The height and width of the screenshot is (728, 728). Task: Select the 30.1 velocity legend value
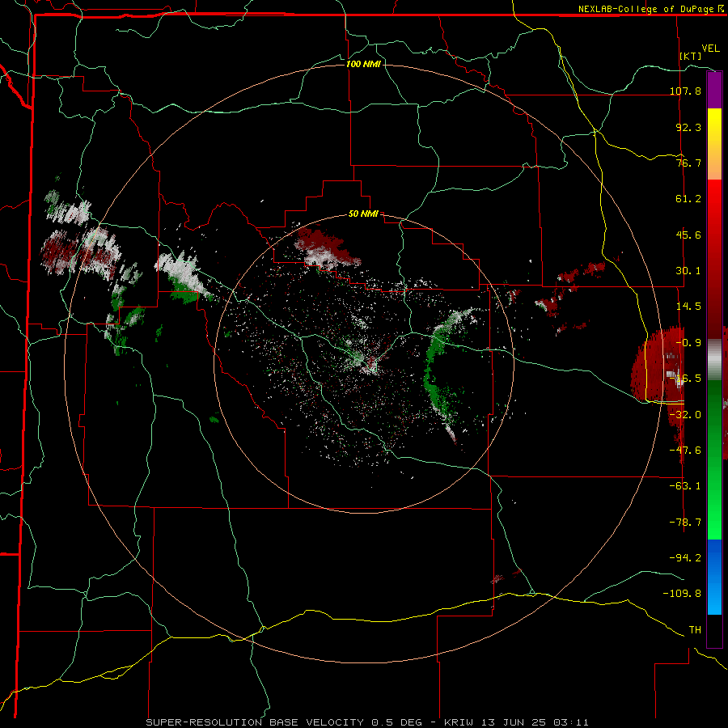click(688, 271)
